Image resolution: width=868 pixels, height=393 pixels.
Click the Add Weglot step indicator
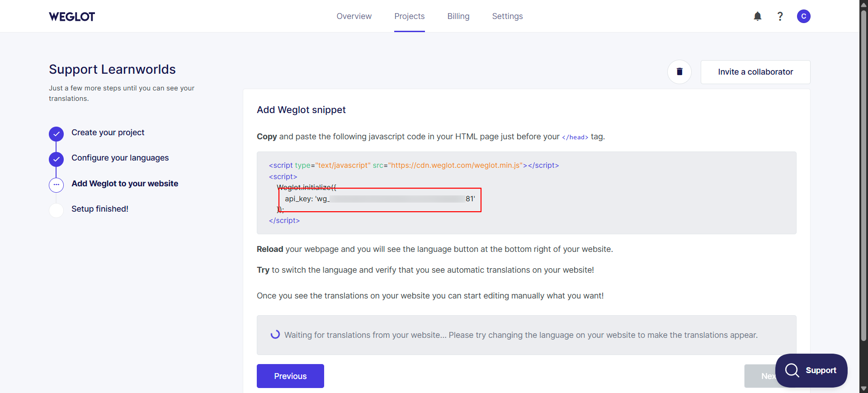coord(56,185)
